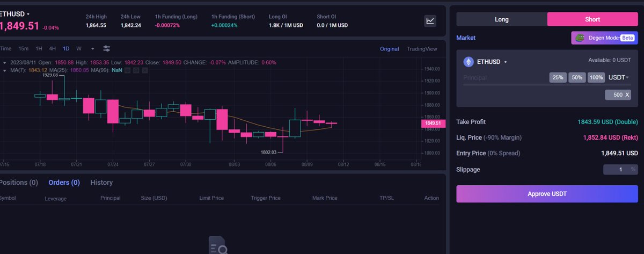Switch to Original chart mode
The width and height of the screenshot is (644, 254).
[x=389, y=49]
